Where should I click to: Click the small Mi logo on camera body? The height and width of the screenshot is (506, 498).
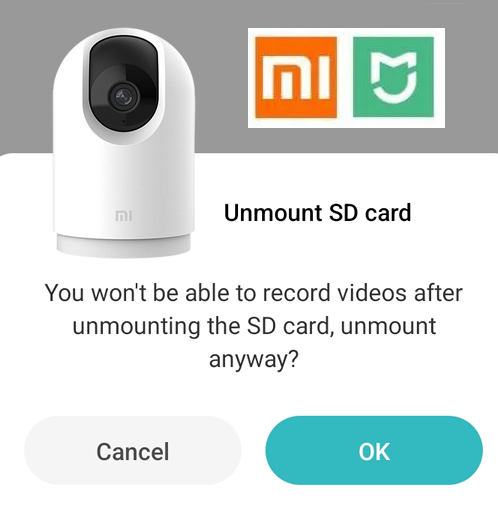pos(123,216)
